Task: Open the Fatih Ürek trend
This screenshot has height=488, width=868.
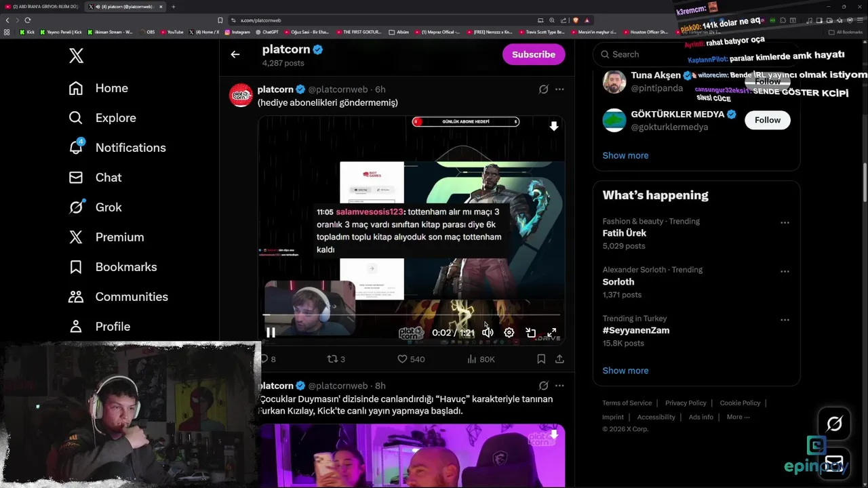Action: pyautogui.click(x=625, y=233)
